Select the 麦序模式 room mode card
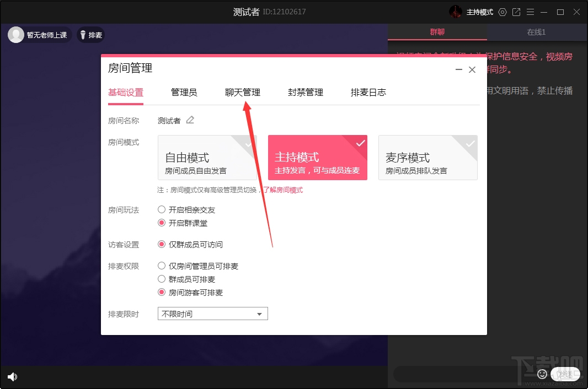Screen dimensions: 588x389 coord(427,158)
